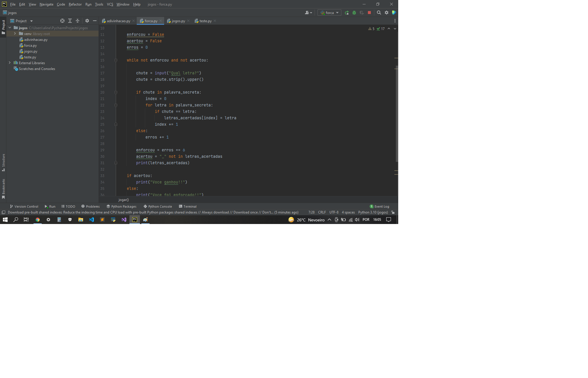This screenshot has width=588, height=378.
Task: Open the Run tool window
Action: point(50,206)
